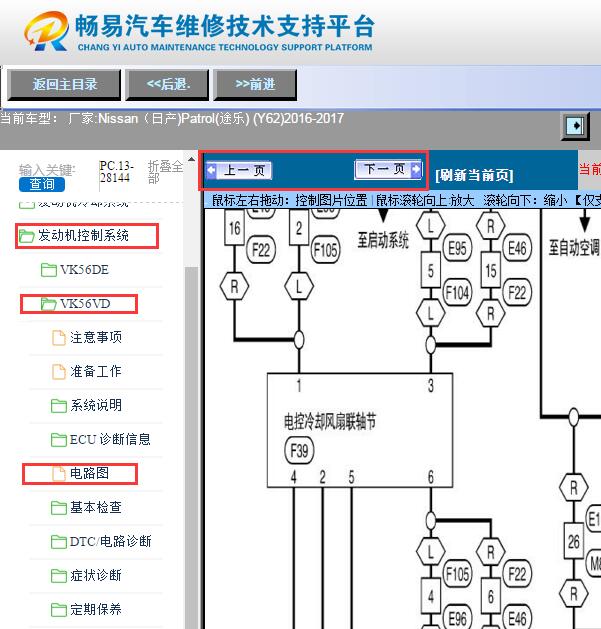The width and height of the screenshot is (601, 629).
Task: Open the 电路图 document
Action: tap(89, 473)
